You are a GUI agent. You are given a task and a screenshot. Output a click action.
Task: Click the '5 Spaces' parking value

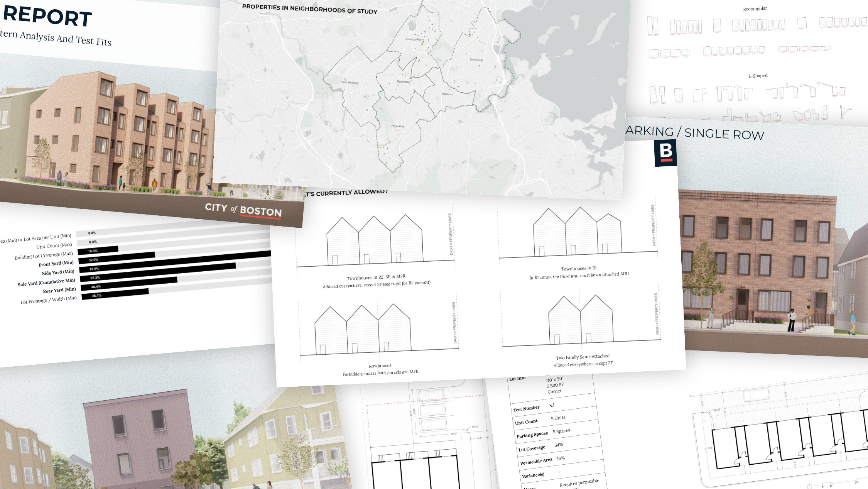[561, 431]
